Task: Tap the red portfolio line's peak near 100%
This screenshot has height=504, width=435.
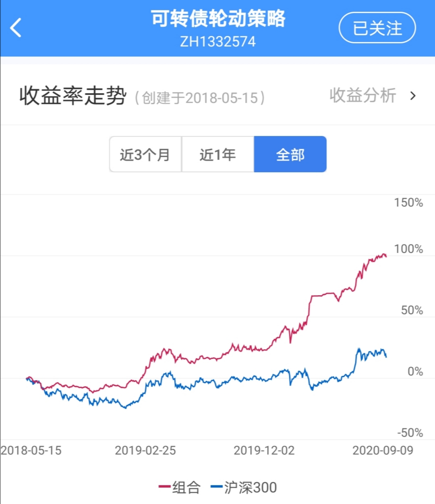Action: pos(383,255)
